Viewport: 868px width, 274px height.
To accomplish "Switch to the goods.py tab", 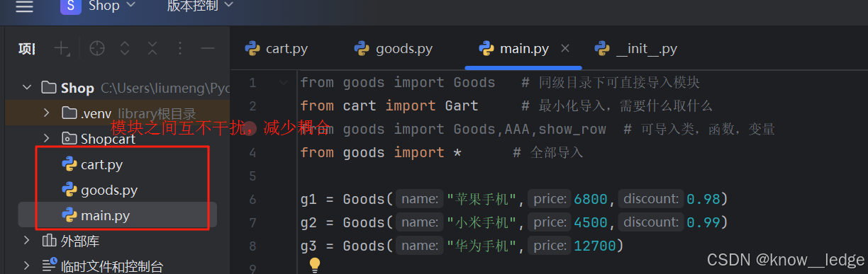I will [x=394, y=49].
